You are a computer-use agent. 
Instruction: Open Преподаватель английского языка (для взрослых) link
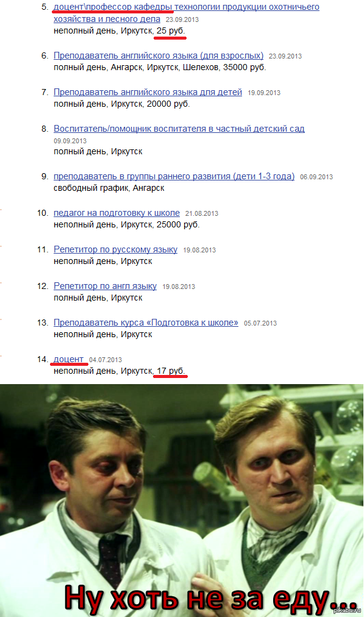[x=159, y=55]
